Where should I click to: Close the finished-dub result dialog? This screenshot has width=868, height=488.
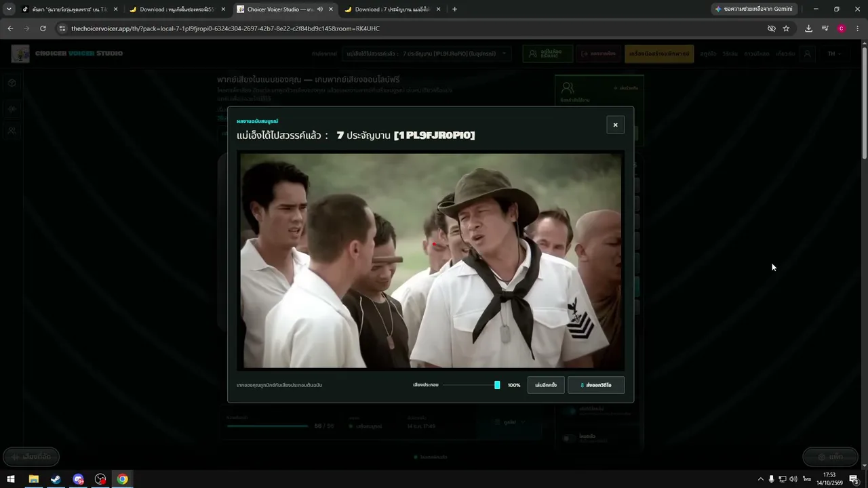(x=615, y=125)
